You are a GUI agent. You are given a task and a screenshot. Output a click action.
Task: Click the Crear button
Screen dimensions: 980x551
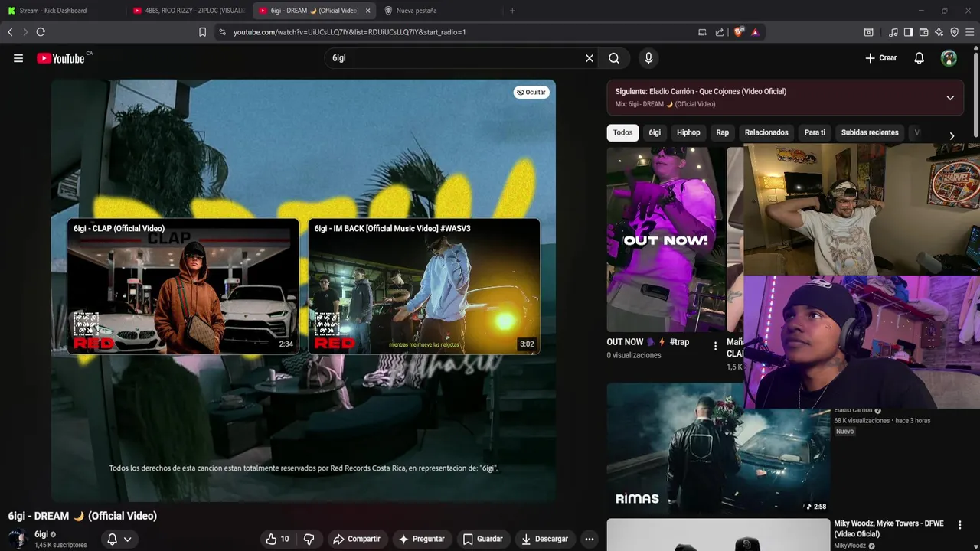pos(881,58)
